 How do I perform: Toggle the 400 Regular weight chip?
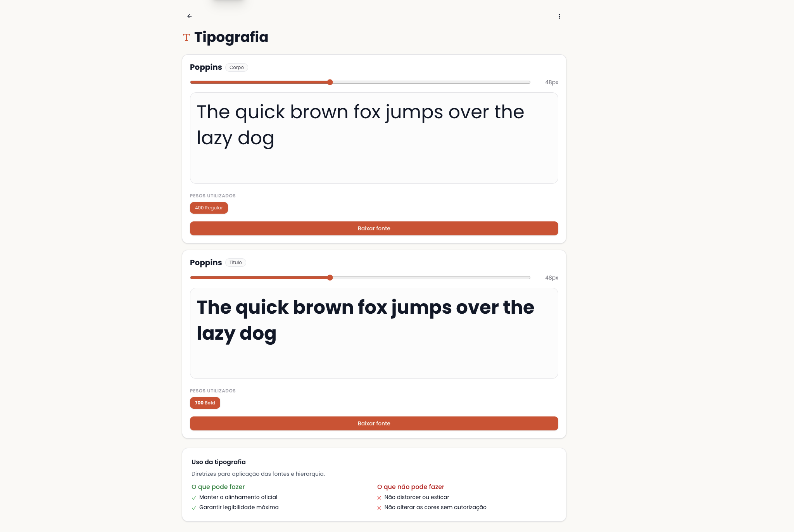coord(209,208)
